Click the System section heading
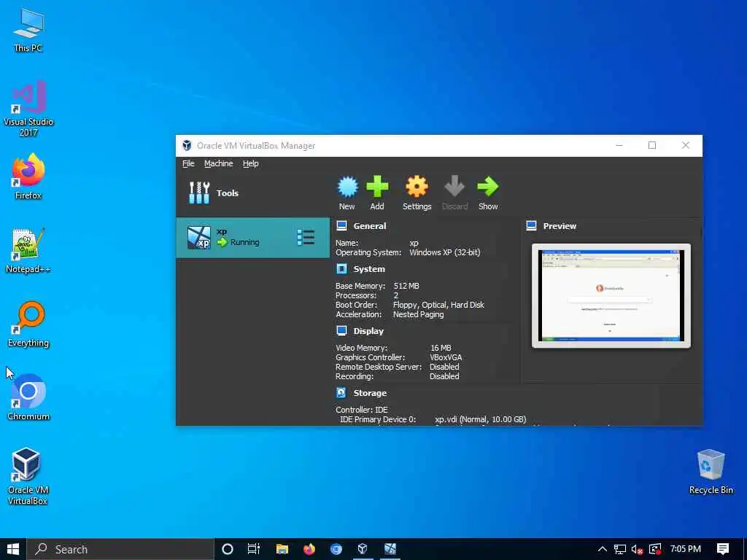 369,269
